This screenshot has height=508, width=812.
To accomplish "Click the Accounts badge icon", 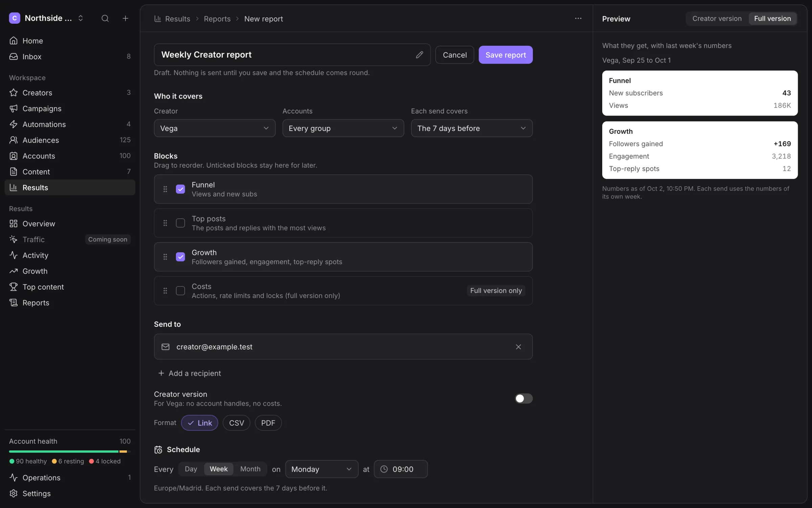I will [x=14, y=156].
